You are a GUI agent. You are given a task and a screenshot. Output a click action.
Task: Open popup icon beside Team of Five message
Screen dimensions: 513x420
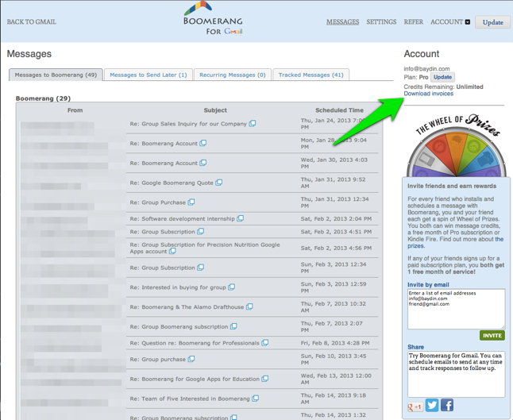(255, 399)
